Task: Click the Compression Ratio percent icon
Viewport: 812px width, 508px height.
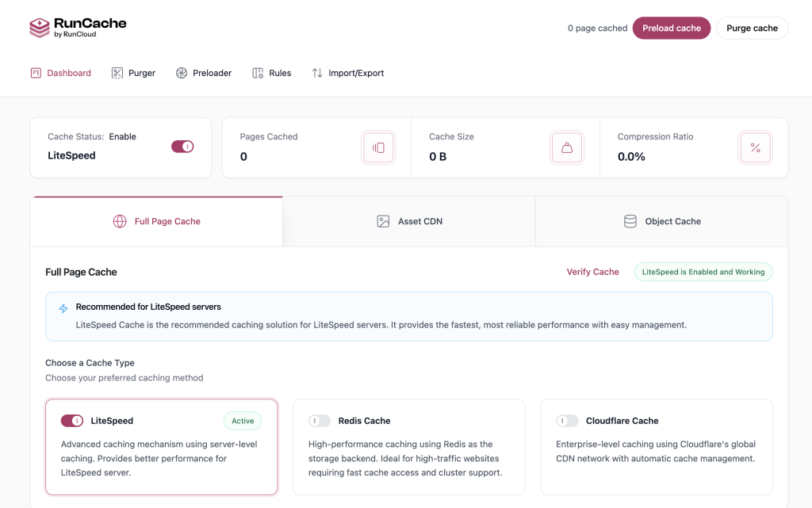Action: 756,148
